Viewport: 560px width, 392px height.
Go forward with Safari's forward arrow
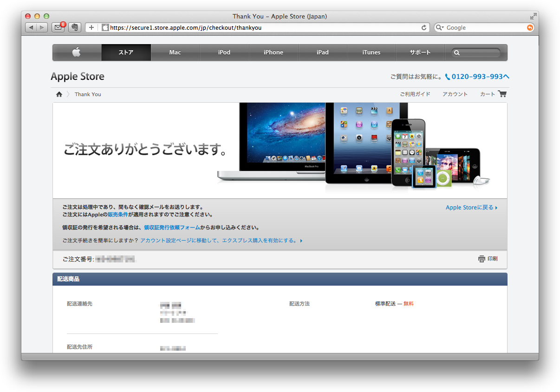point(42,28)
